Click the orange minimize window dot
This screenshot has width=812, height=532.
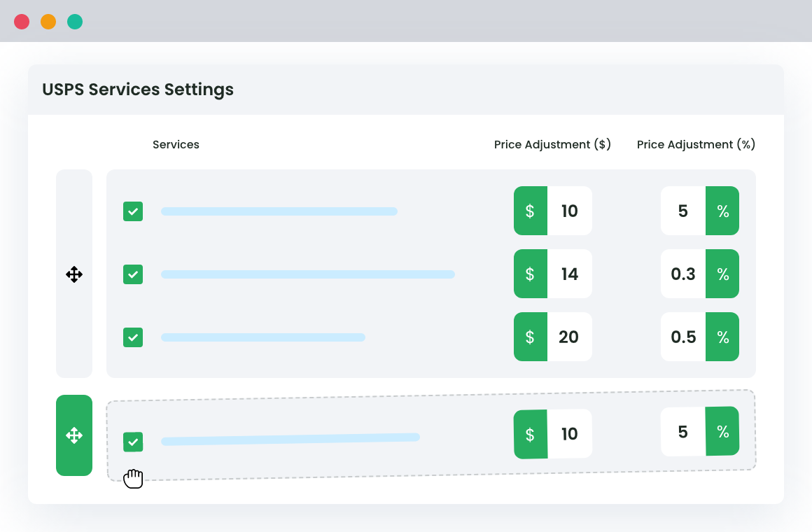pyautogui.click(x=48, y=22)
